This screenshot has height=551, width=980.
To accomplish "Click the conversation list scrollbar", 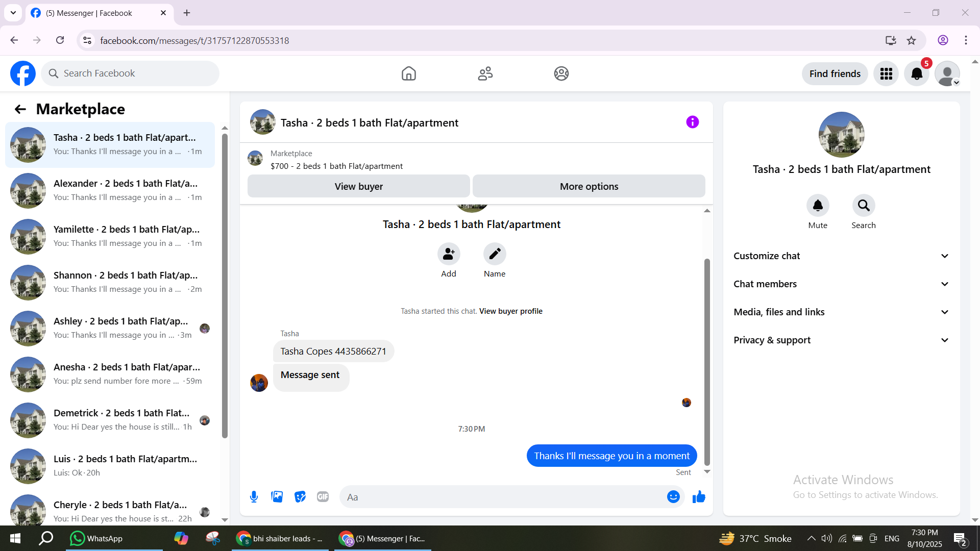I will pyautogui.click(x=225, y=286).
